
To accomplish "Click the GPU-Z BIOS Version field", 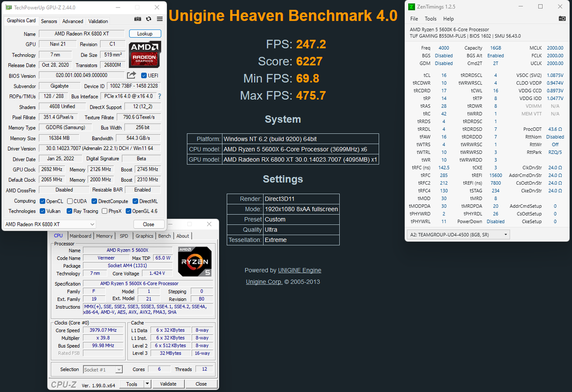I will click(82, 75).
